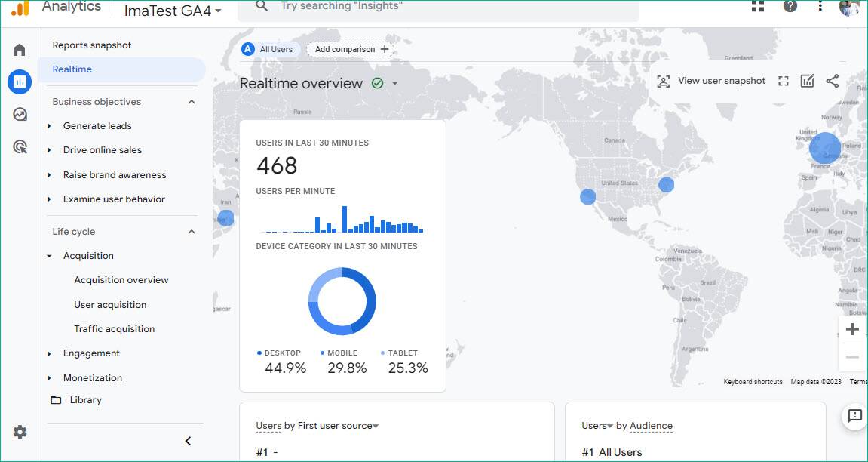
Task: Open the feedback icon at bottom right
Action: click(x=854, y=416)
